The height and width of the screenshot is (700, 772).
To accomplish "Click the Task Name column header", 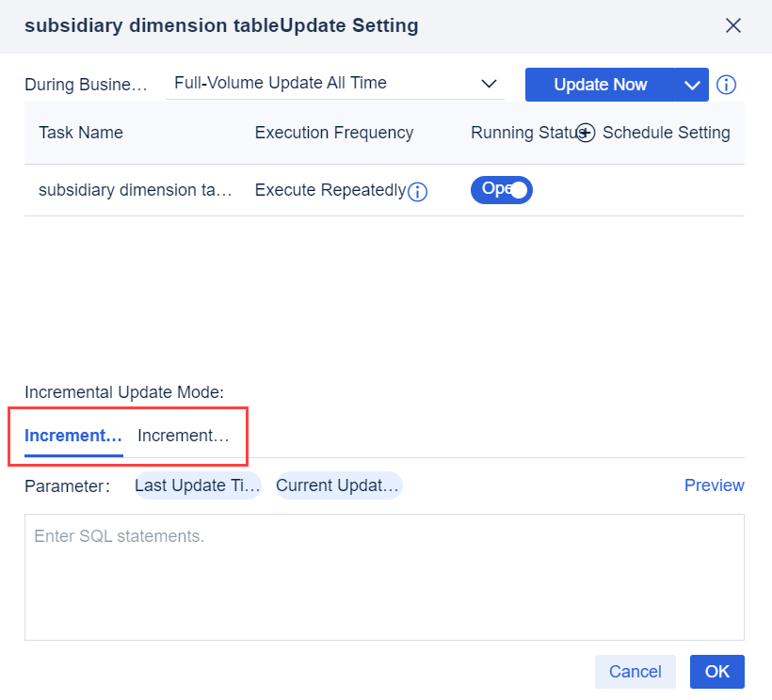I will pos(80,133).
